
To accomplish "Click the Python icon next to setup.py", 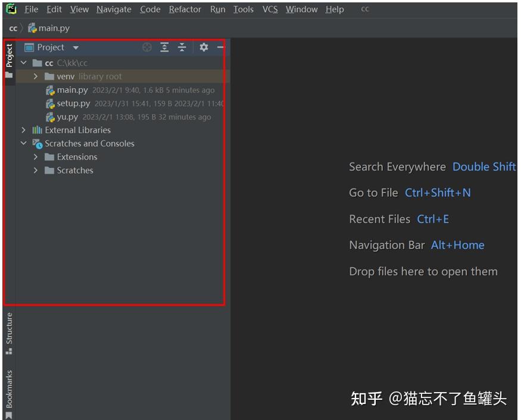I will (x=50, y=104).
